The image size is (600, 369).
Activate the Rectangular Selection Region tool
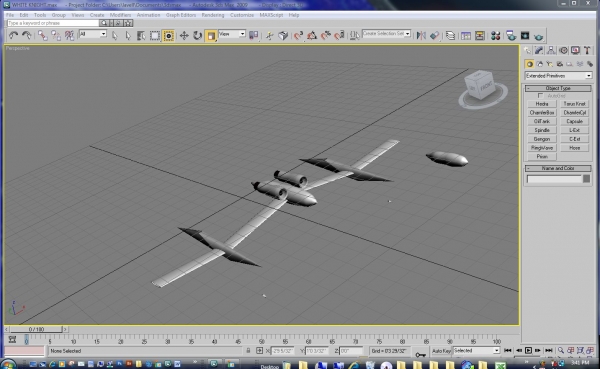coord(155,36)
